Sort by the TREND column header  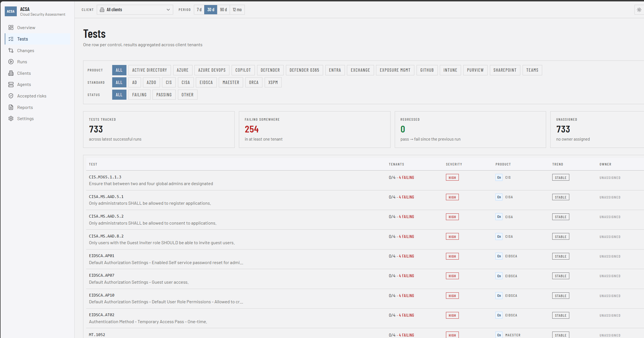click(x=558, y=164)
